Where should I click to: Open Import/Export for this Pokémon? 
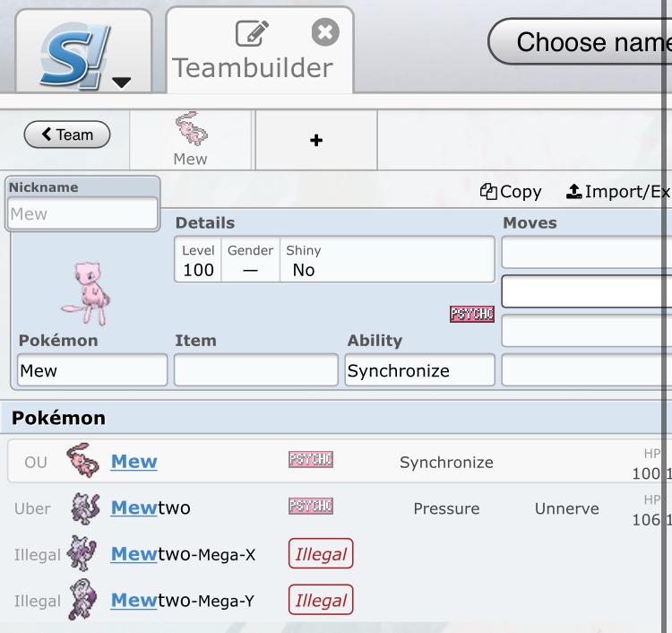pyautogui.click(x=618, y=191)
